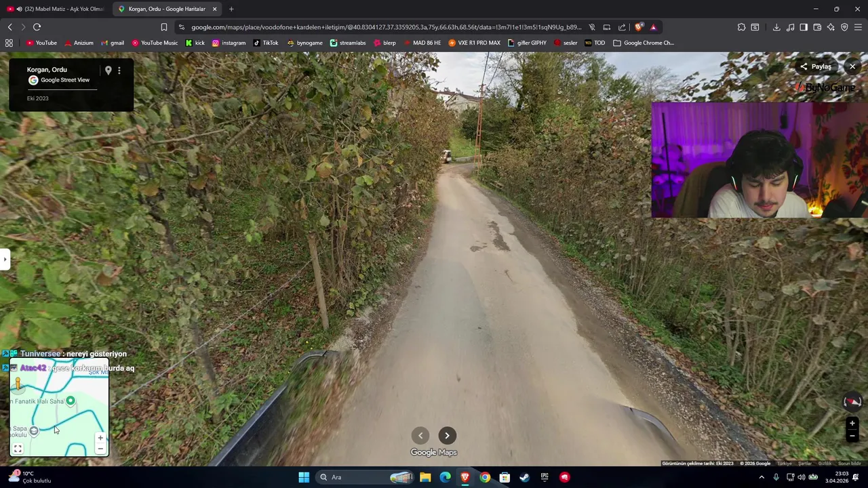
Task: Open the TikTok bookmark
Action: 265,43
